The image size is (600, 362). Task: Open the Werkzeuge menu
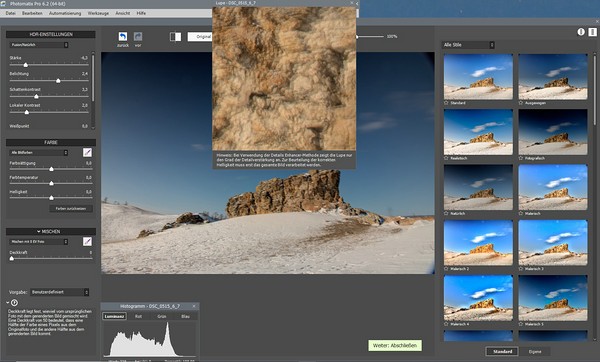(x=98, y=13)
